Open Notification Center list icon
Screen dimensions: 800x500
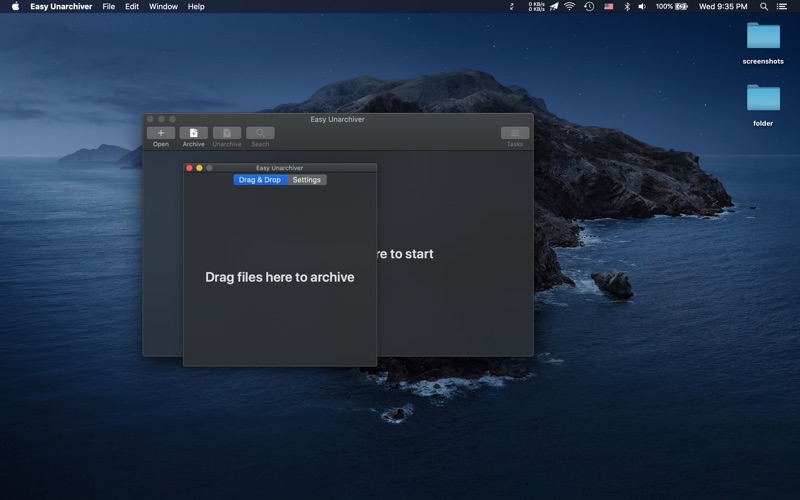pos(782,7)
